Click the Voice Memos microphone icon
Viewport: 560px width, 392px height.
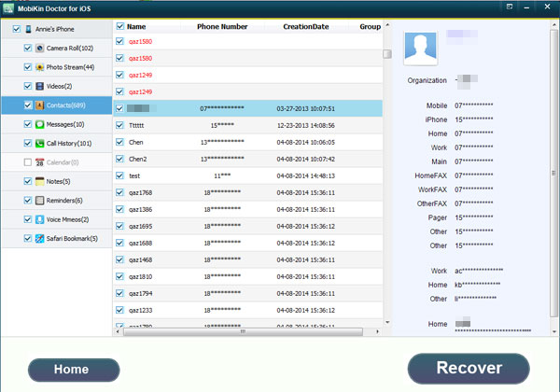point(40,219)
